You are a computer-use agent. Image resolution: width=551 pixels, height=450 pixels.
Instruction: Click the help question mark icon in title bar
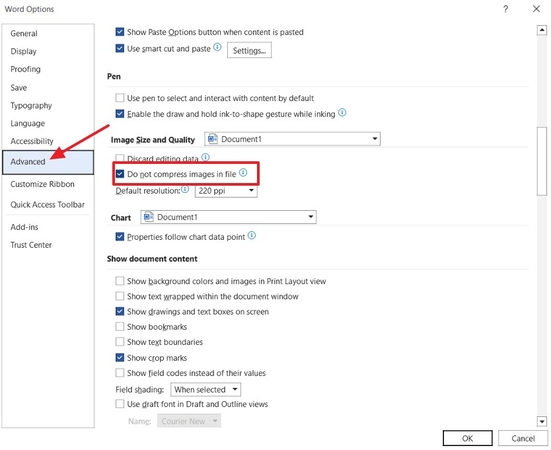(505, 9)
